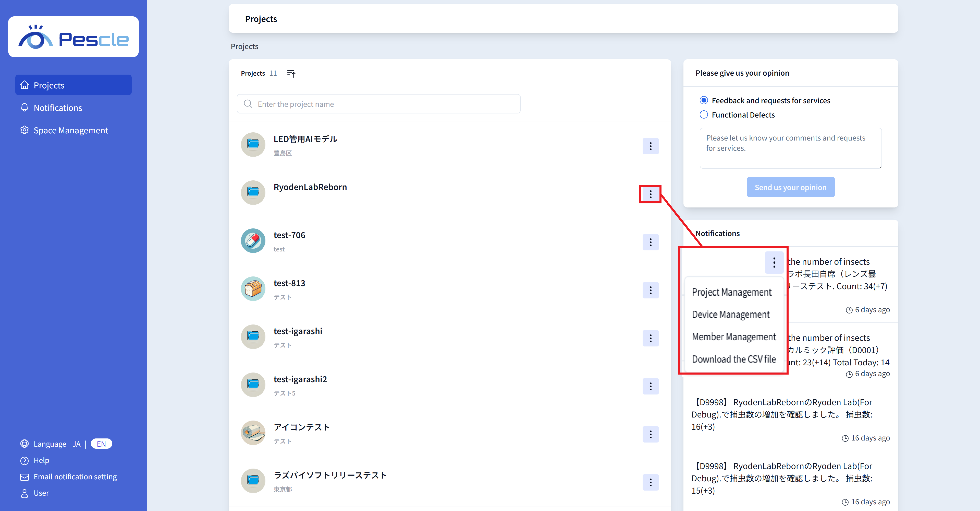The image size is (980, 511).
Task: Switch language to JA
Action: (77, 444)
